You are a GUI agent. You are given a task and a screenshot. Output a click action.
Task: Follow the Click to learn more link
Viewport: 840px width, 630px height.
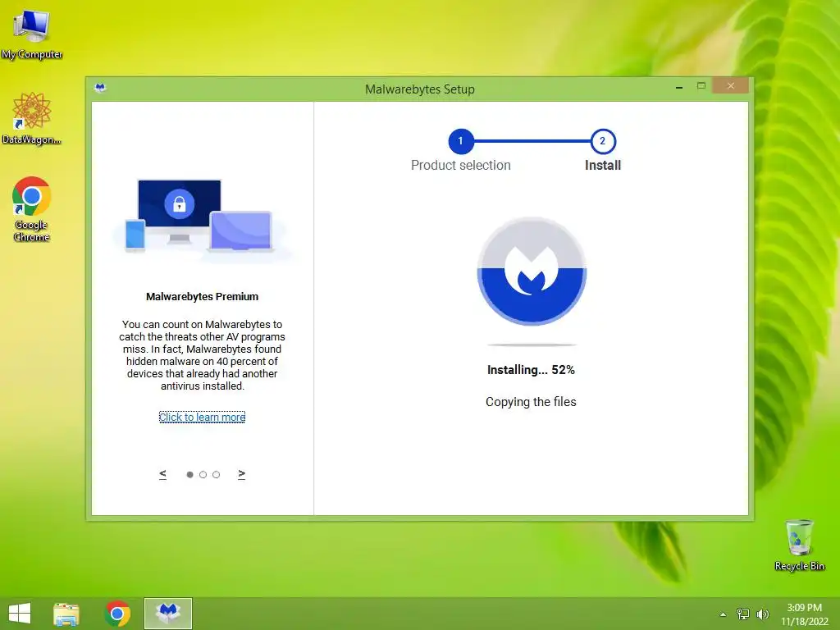(202, 417)
